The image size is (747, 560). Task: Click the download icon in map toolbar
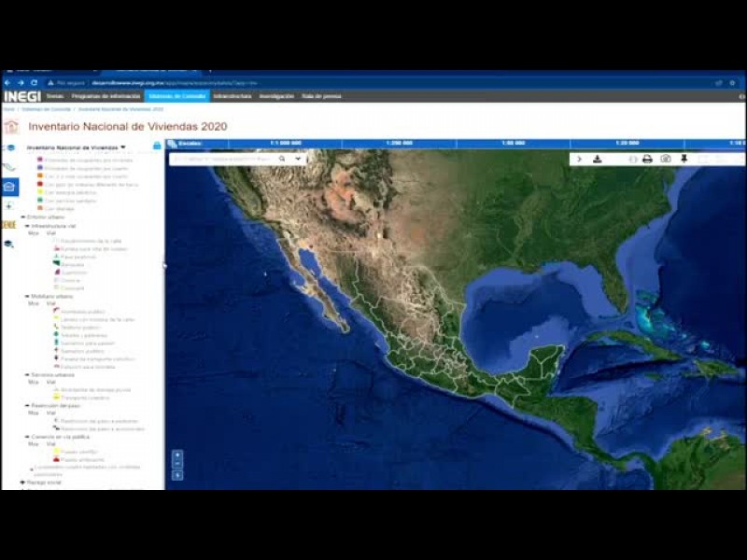tap(598, 159)
